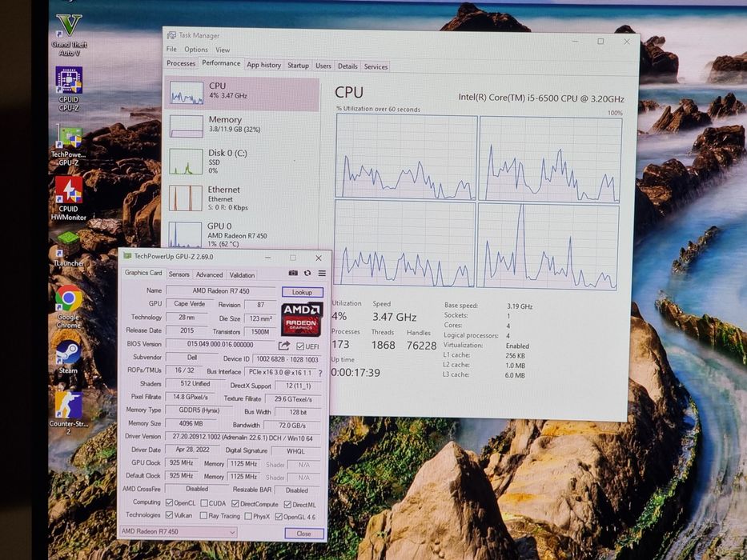Open Task Manager File menu
This screenshot has width=747, height=560.
pyautogui.click(x=171, y=49)
